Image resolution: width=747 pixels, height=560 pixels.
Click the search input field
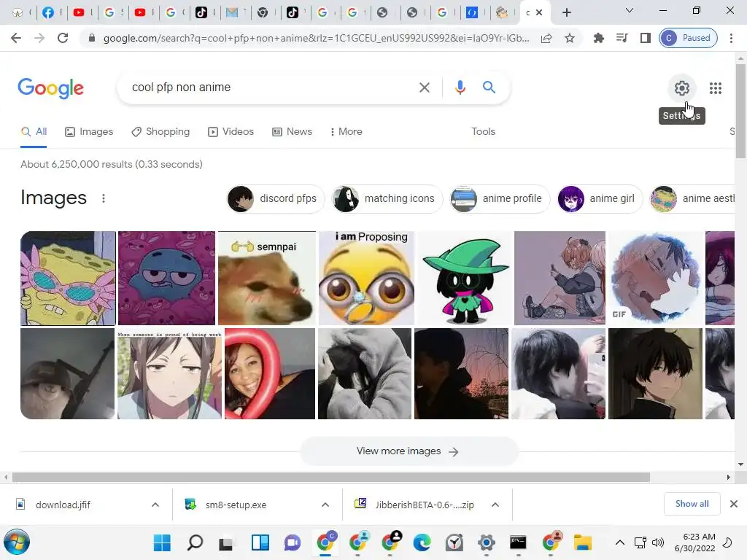(x=271, y=87)
